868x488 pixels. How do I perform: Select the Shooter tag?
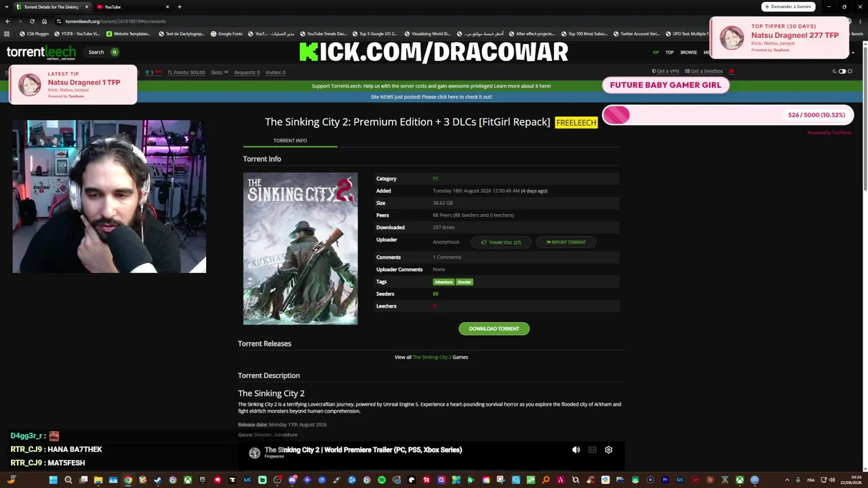pos(464,282)
